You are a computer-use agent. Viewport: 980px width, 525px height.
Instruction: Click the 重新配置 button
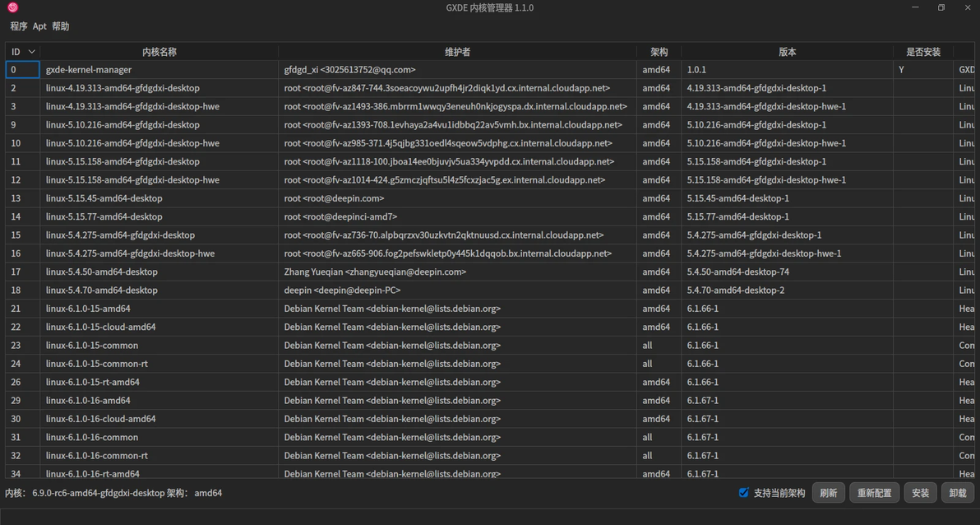pyautogui.click(x=874, y=493)
